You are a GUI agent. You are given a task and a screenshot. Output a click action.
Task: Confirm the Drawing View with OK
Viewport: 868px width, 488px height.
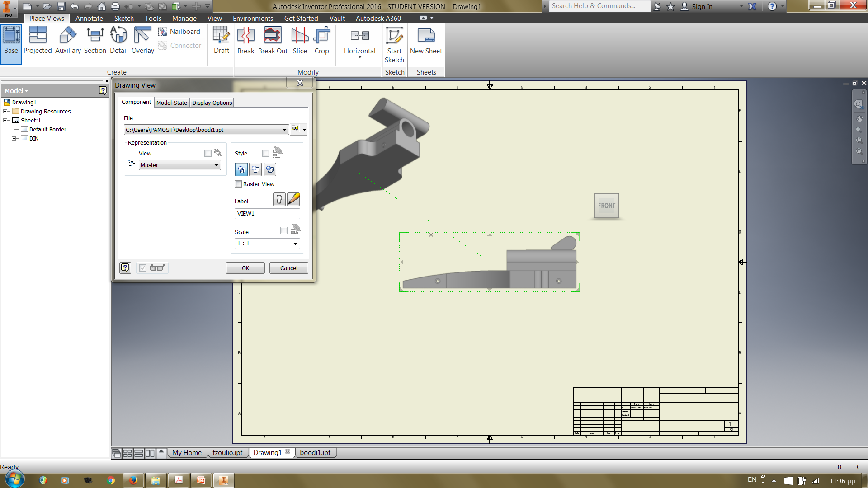click(x=245, y=268)
